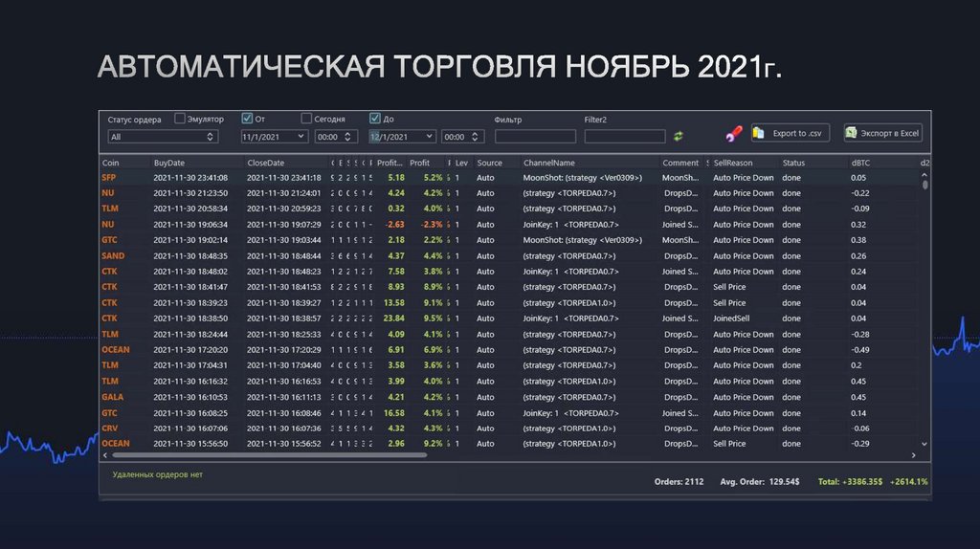The width and height of the screenshot is (980, 549).
Task: Click the +2614.1% total percentage
Action: click(909, 481)
